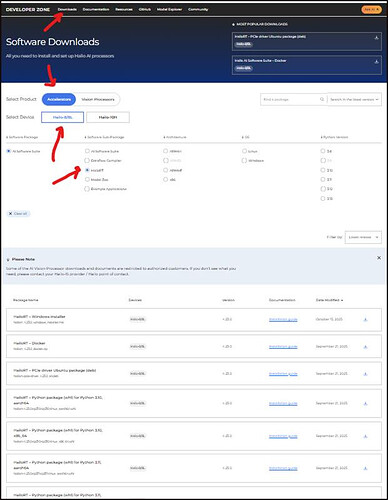Click the Package Name column header
Image resolution: width=388 pixels, height=500 pixels.
click(26, 300)
